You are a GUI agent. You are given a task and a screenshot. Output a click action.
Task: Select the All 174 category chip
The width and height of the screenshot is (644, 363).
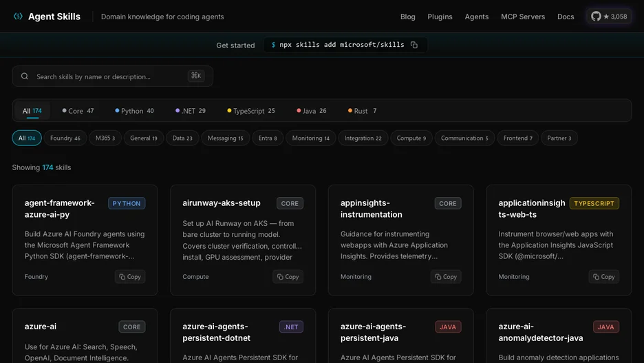pyautogui.click(x=27, y=138)
